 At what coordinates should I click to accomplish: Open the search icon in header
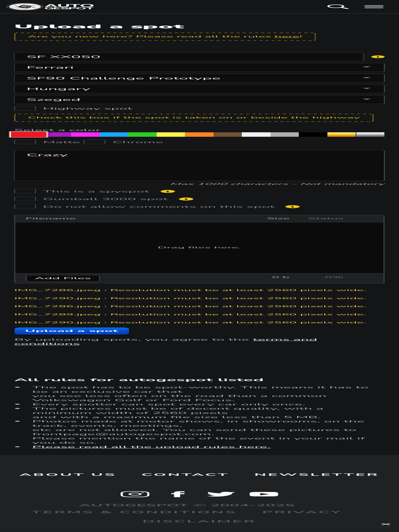click(337, 6)
